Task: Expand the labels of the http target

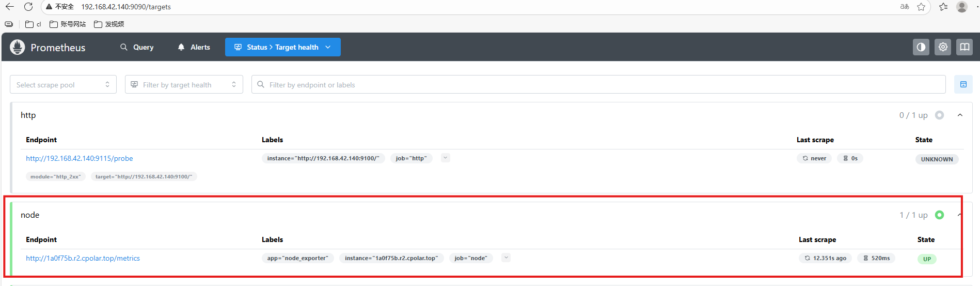Action: coord(446,158)
